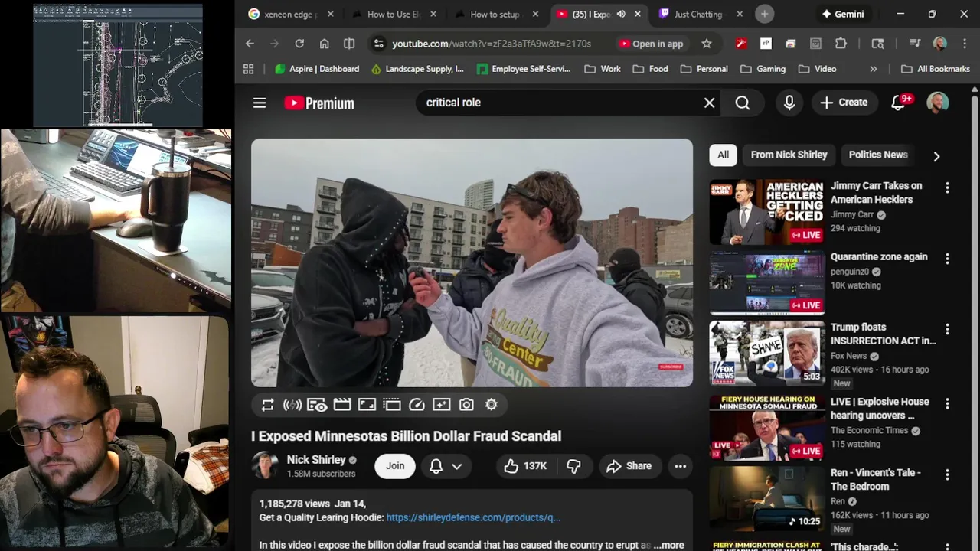Open the split view icon beside home
The height and width of the screenshot is (551, 980).
[349, 44]
